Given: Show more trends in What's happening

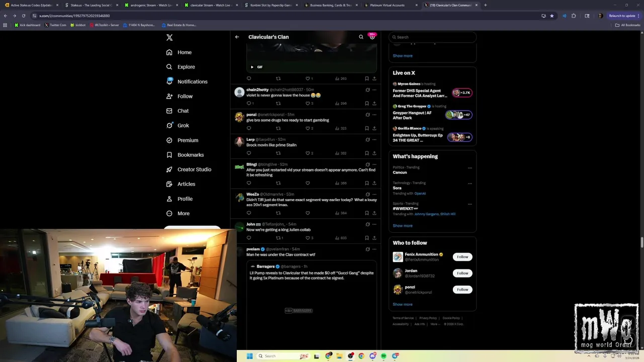Looking at the screenshot, I should [x=403, y=226].
